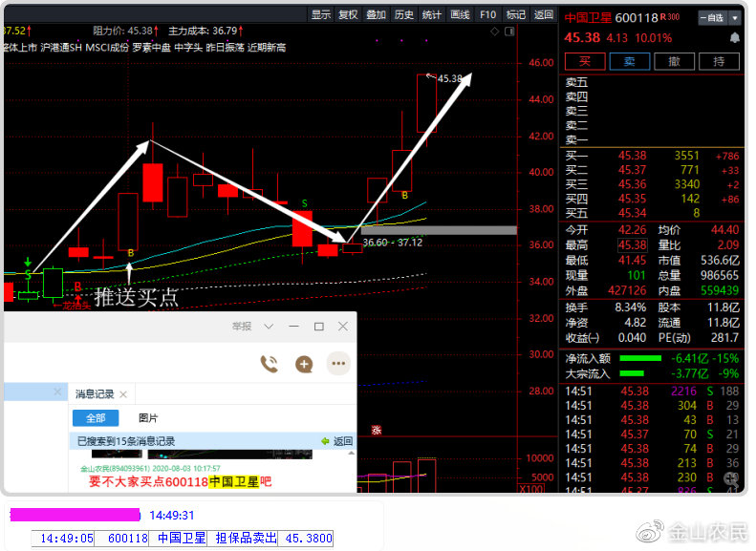Viewport: 756px width, 551px height.
Task: Click 举报 report in chat window
Action: click(242, 327)
